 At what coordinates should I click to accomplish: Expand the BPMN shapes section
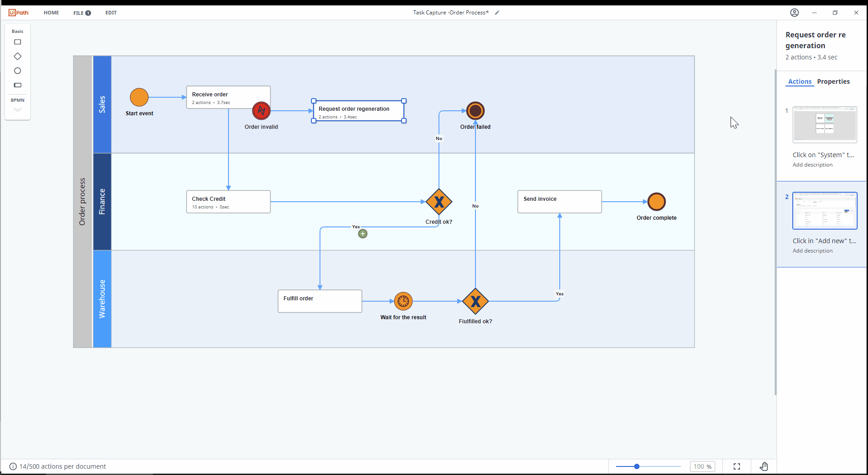pyautogui.click(x=18, y=109)
